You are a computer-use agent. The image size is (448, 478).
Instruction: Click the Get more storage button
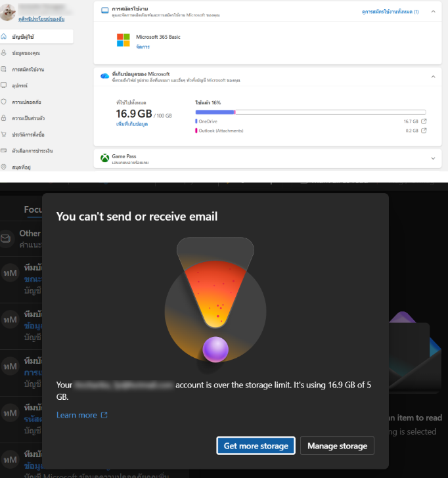pos(256,446)
